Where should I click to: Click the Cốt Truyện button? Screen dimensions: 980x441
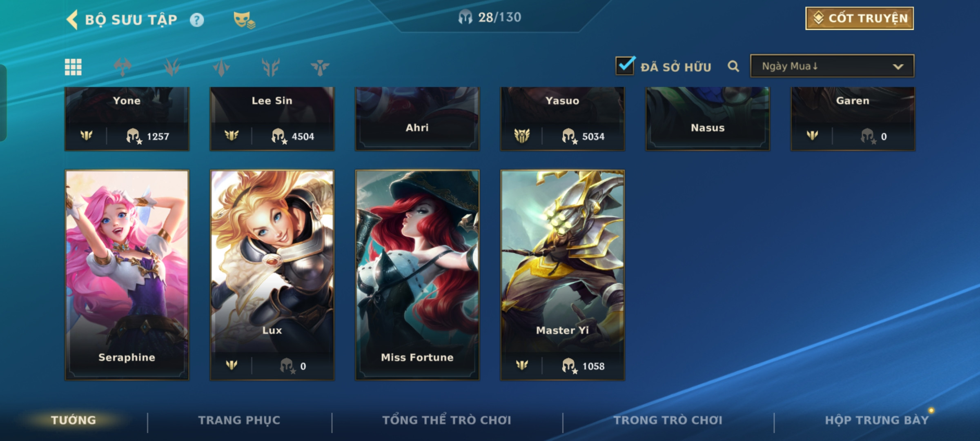[x=860, y=18]
